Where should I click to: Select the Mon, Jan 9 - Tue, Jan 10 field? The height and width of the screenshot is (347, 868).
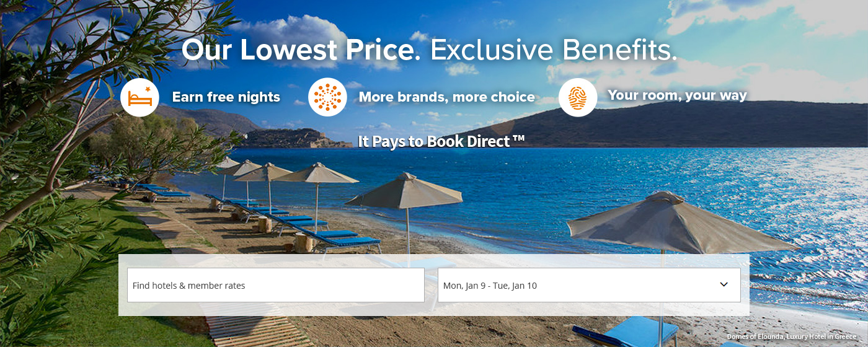coord(589,285)
